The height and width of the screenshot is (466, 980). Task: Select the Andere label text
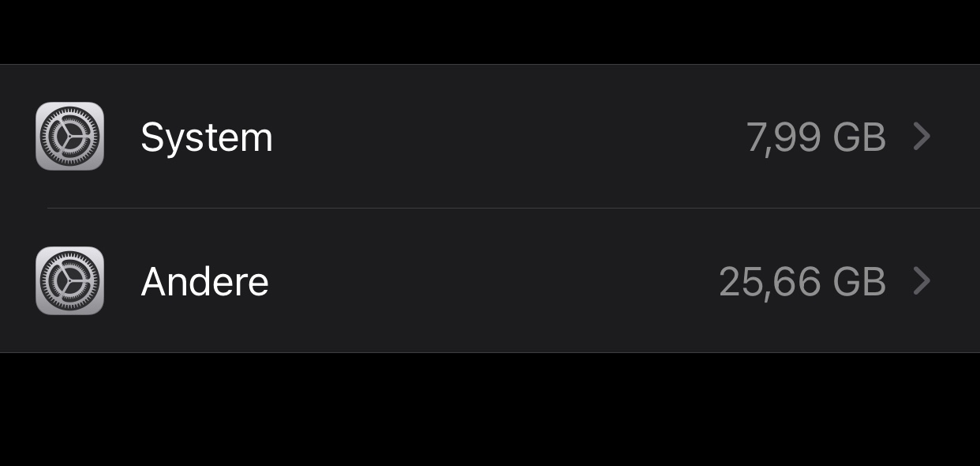205,282
